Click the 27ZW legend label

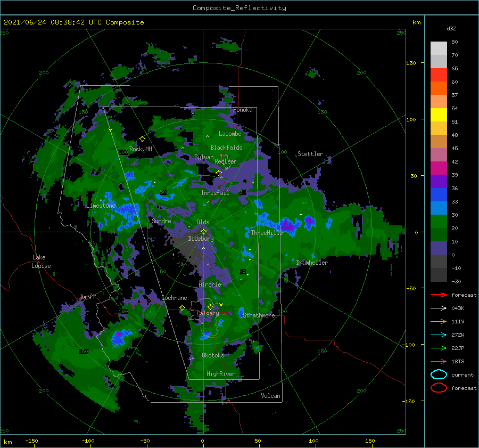click(x=458, y=335)
